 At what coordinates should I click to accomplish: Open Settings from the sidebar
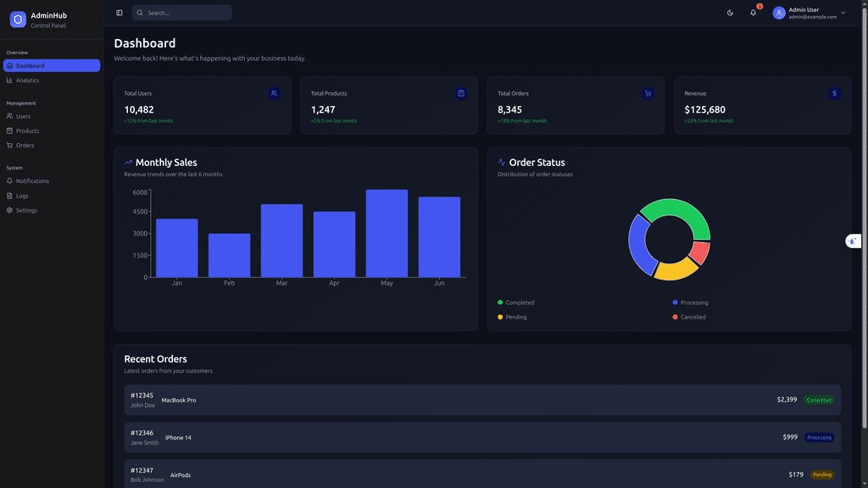click(26, 210)
